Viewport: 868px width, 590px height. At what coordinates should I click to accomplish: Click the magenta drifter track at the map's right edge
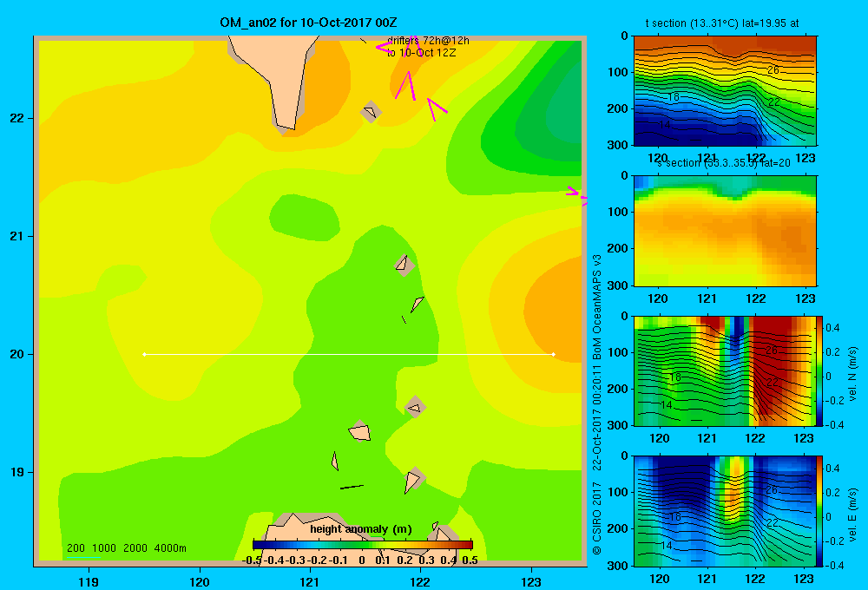pyautogui.click(x=576, y=196)
